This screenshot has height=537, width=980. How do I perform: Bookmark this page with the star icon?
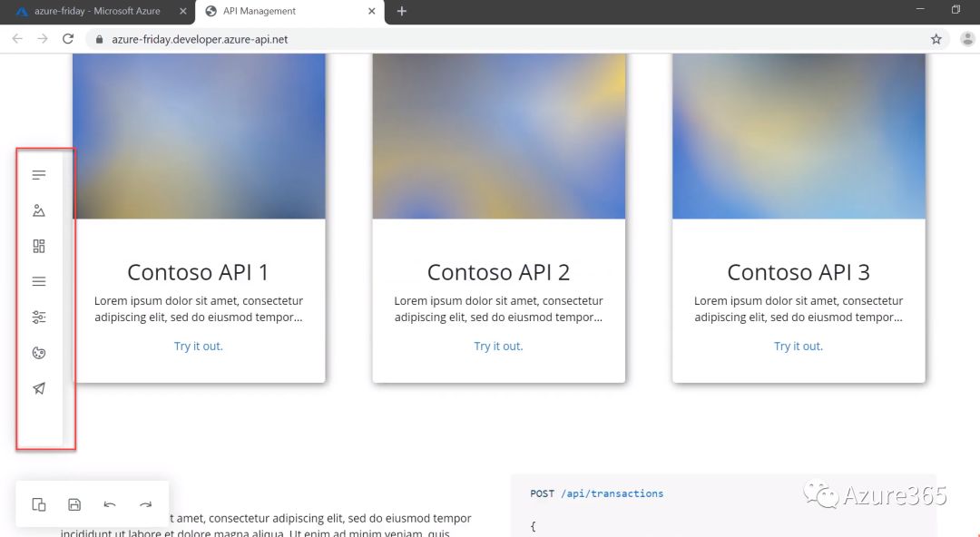coord(936,39)
